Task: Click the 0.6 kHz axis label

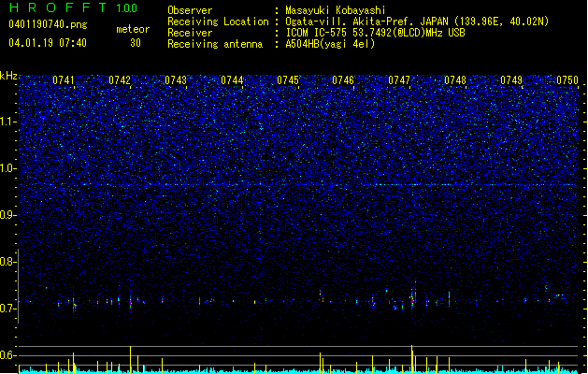Action: (7, 355)
